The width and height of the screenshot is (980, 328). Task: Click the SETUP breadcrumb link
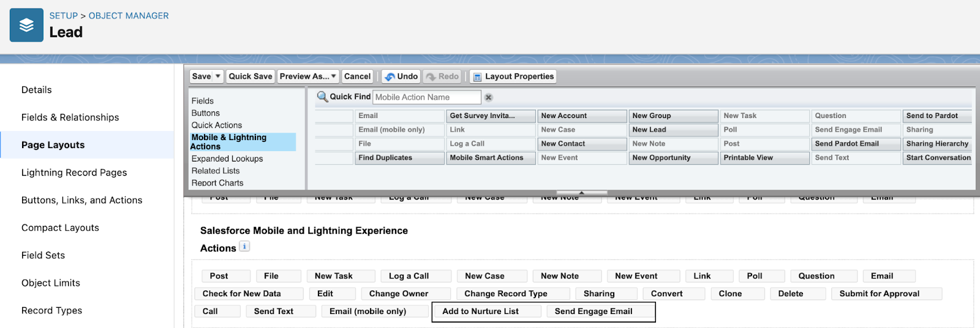(x=64, y=16)
